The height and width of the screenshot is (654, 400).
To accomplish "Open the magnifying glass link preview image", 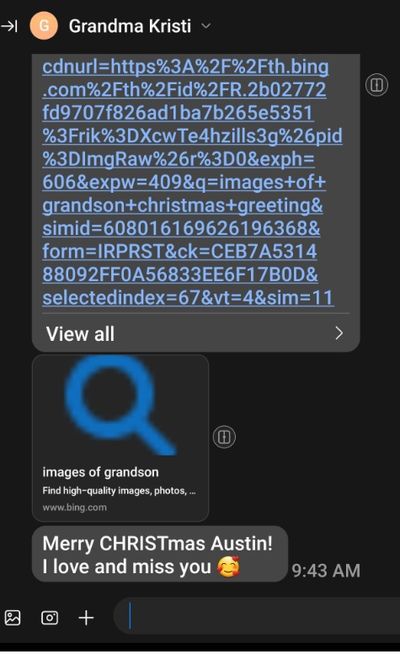I will [x=121, y=405].
